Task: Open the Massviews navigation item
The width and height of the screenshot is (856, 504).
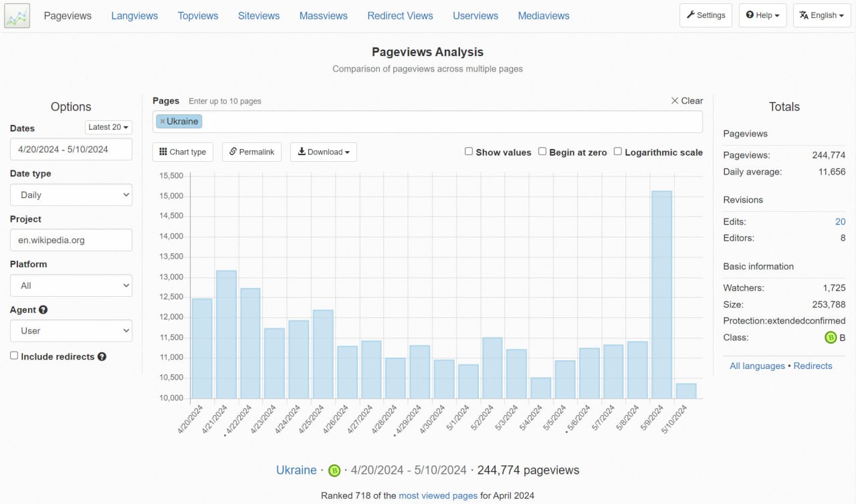Action: [x=324, y=15]
